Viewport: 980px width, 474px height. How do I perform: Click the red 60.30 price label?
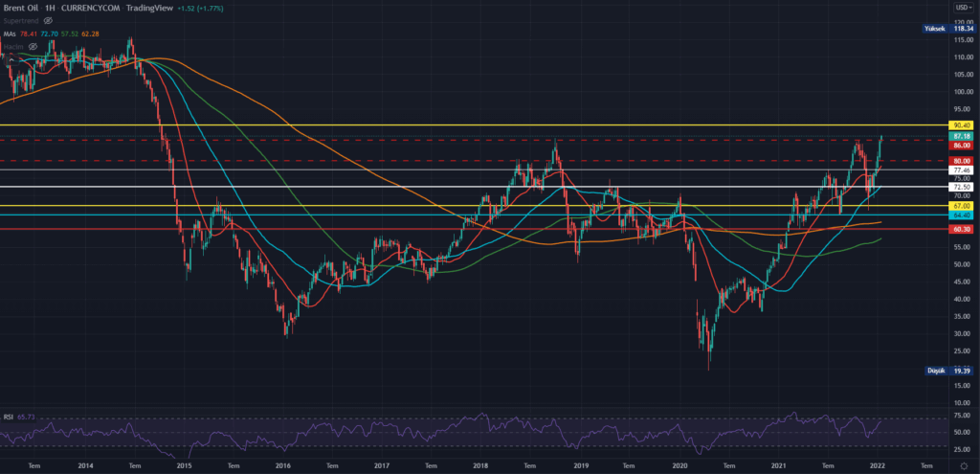tap(962, 230)
